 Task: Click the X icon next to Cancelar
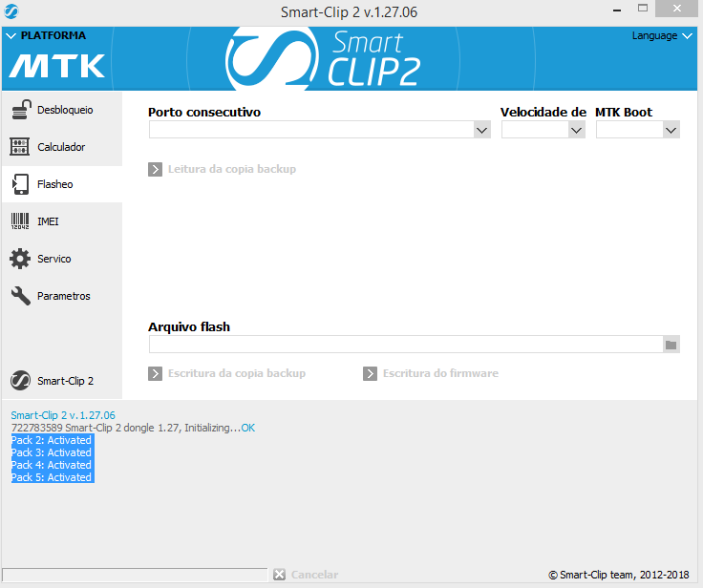tap(279, 574)
